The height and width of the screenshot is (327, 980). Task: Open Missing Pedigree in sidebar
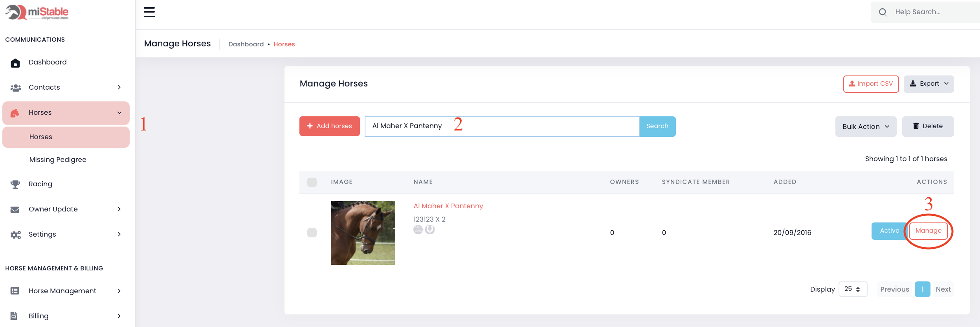pyautogui.click(x=58, y=160)
